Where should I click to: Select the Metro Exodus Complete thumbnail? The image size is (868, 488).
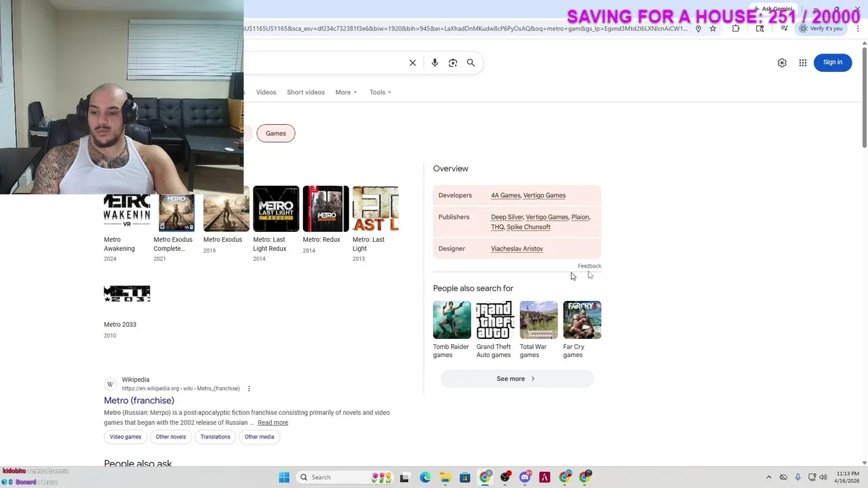(176, 212)
